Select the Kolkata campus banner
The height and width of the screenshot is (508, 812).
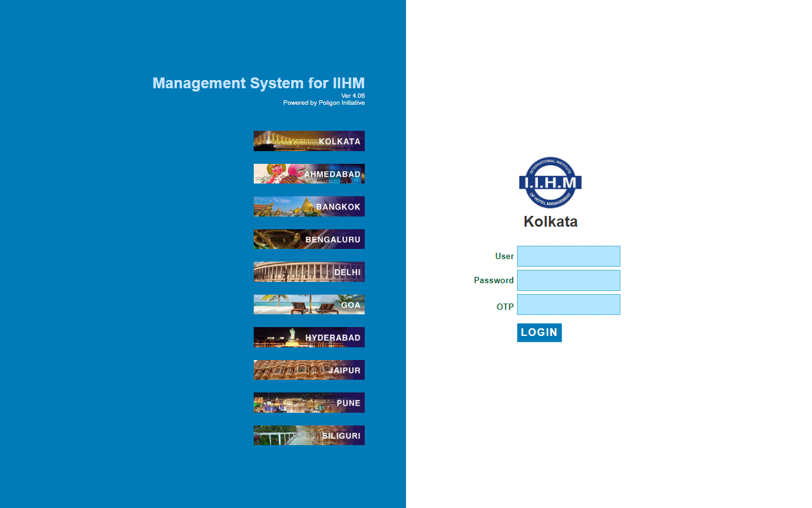(309, 141)
